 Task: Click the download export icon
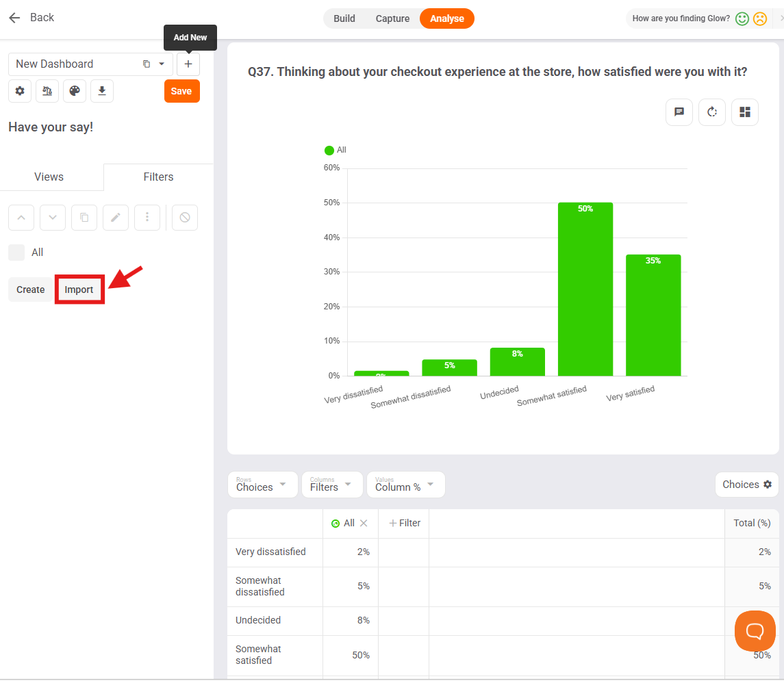[102, 91]
